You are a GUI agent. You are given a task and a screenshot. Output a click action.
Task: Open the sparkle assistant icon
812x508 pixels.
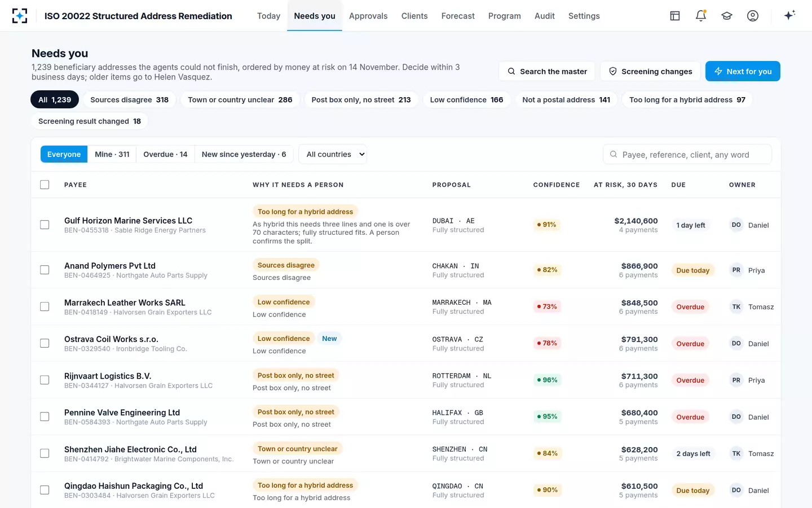[789, 15]
